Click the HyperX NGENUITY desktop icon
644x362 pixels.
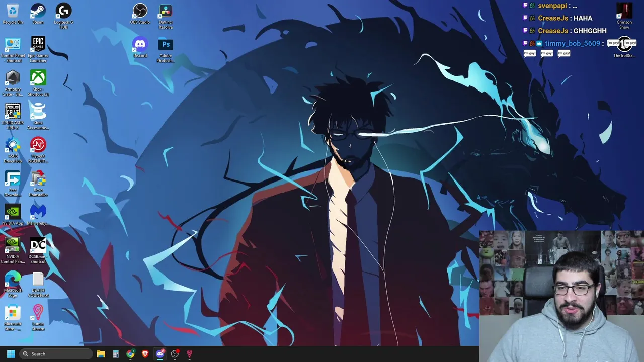(38, 150)
